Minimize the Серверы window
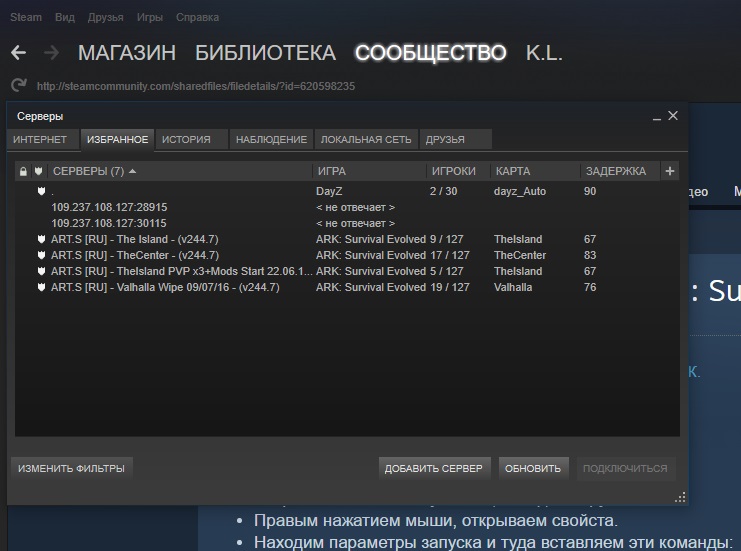The image size is (741, 551). pyautogui.click(x=656, y=117)
